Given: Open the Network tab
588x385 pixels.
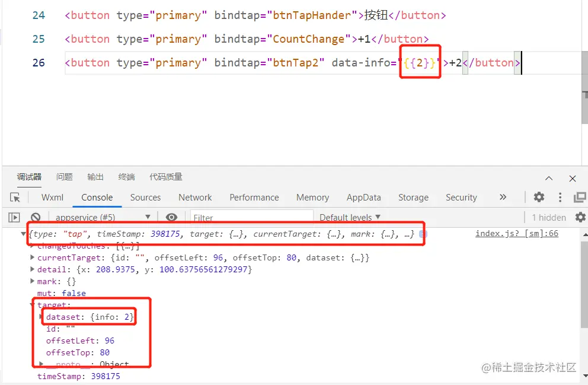Looking at the screenshot, I should [x=195, y=198].
